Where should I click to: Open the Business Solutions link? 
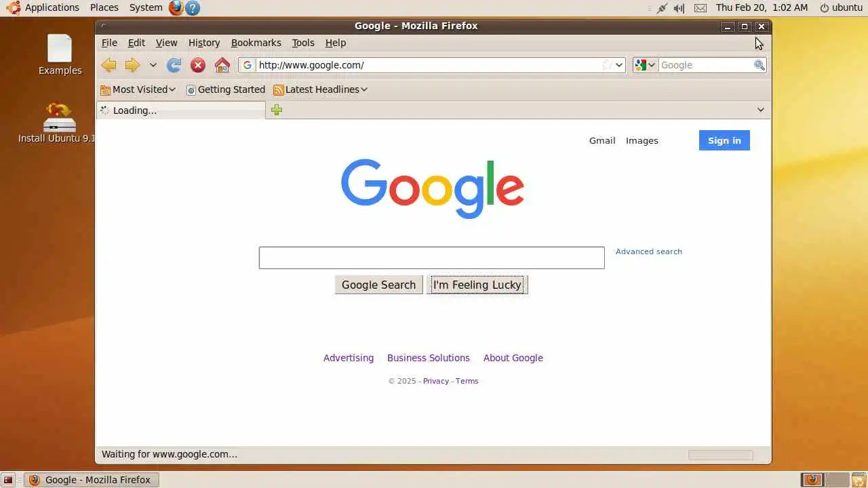click(429, 358)
